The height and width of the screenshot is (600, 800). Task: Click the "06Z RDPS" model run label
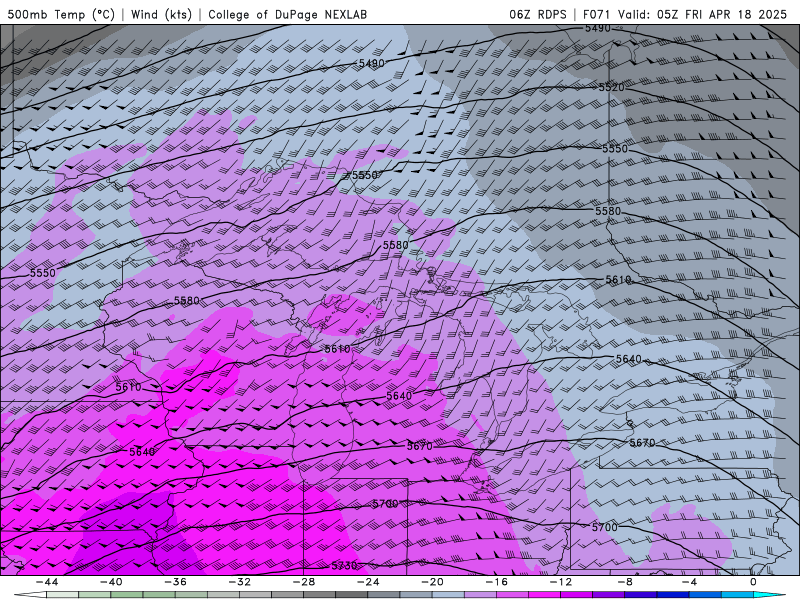pyautogui.click(x=538, y=14)
